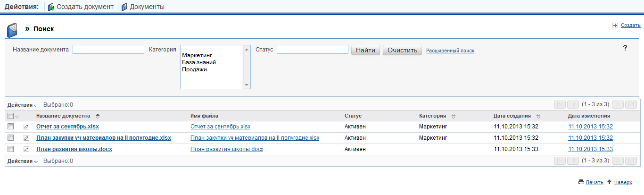
Task: Sort by Название документа using sort arrows
Action: [98, 116]
